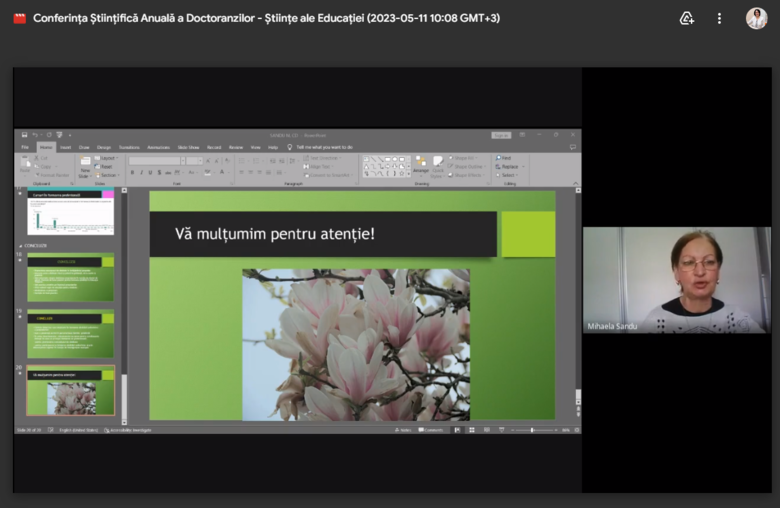Switch to the Design ribbon tab

(x=104, y=147)
